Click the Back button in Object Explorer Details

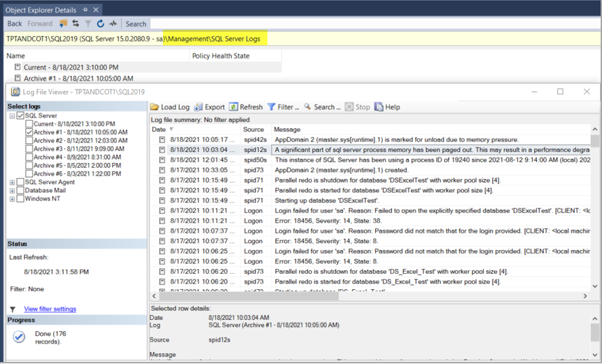(x=14, y=24)
